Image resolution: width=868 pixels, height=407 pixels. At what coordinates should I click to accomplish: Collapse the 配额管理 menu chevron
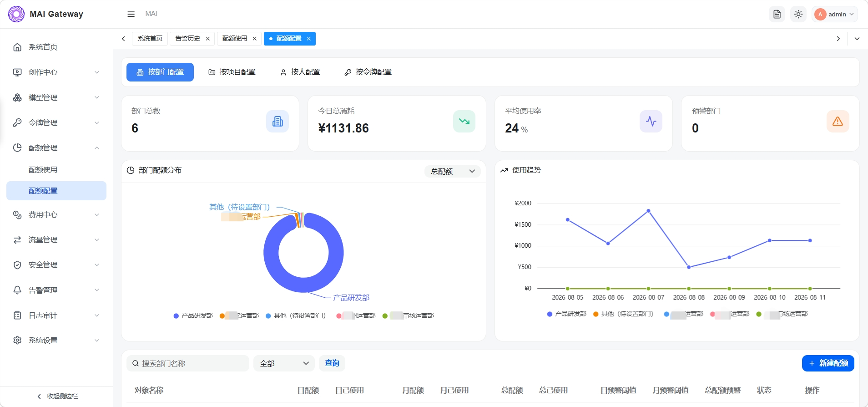click(x=97, y=148)
